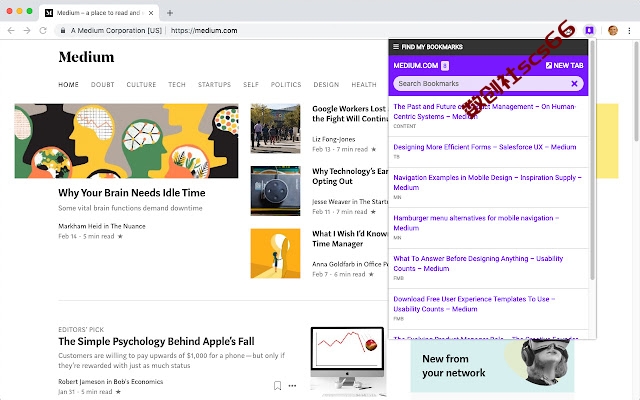Open The Simple Psychology Behind Apple's Fall

pos(156,341)
